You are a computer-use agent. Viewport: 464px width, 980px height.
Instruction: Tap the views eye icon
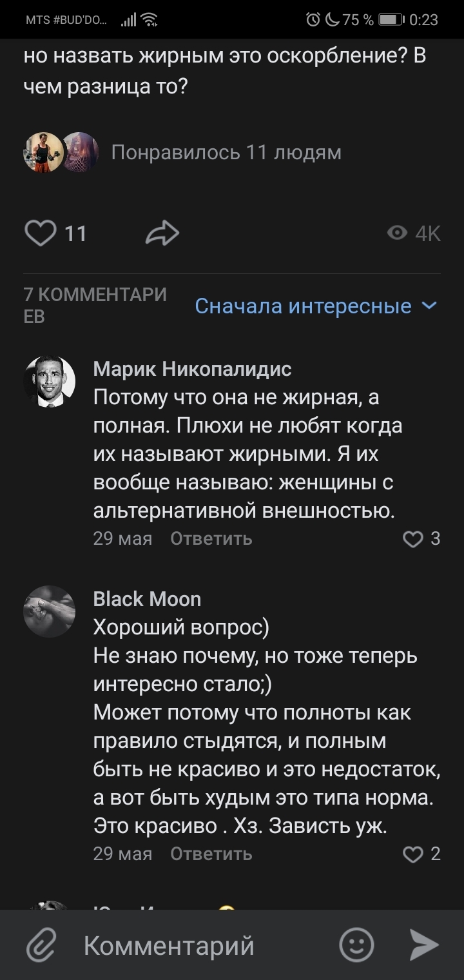397,233
